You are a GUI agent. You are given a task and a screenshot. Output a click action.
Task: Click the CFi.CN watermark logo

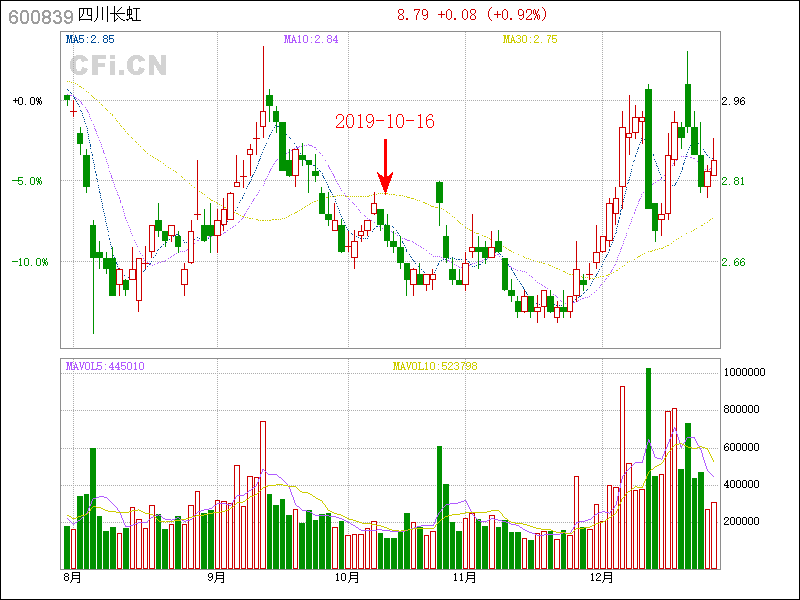(x=116, y=66)
